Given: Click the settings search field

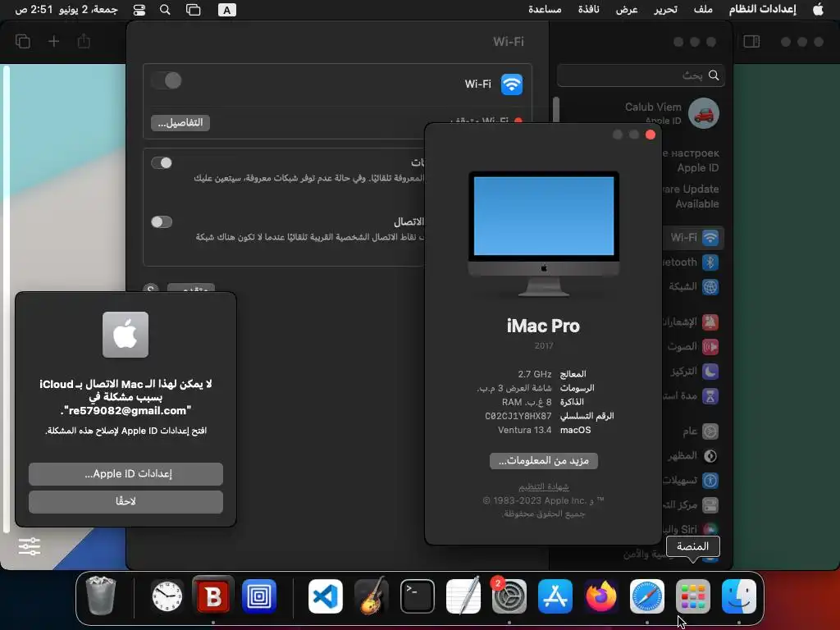Looking at the screenshot, I should 641,75.
